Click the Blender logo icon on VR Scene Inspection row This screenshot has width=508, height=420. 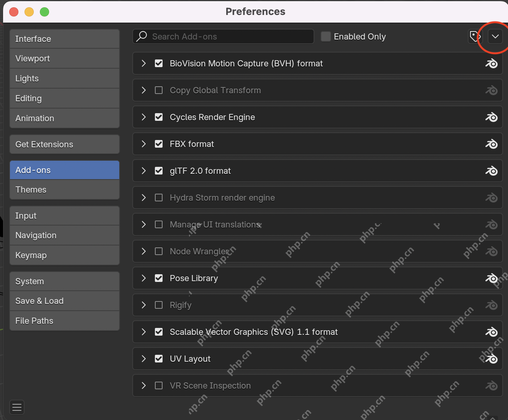(492, 385)
